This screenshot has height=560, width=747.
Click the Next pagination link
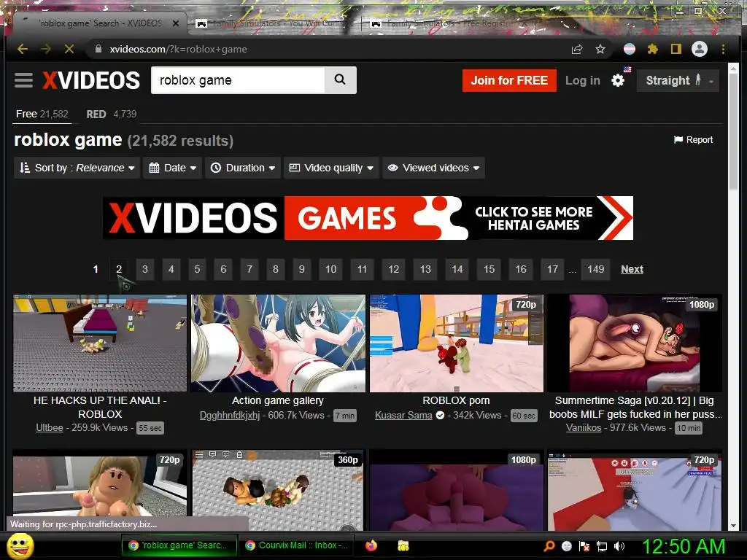tap(632, 269)
